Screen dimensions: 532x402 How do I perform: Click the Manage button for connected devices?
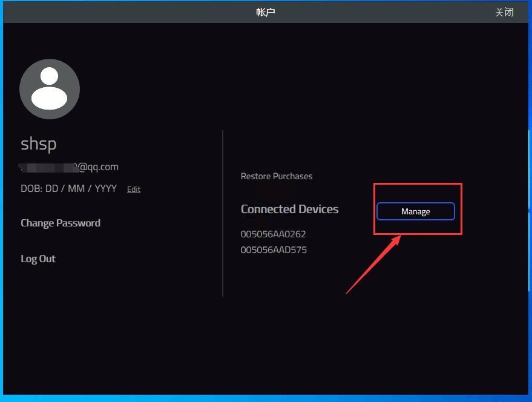[x=415, y=211]
